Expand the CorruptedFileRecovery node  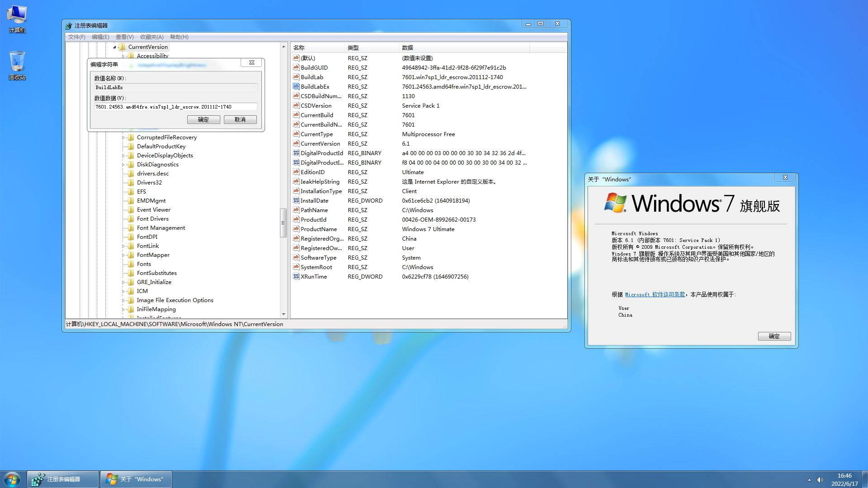[123, 137]
